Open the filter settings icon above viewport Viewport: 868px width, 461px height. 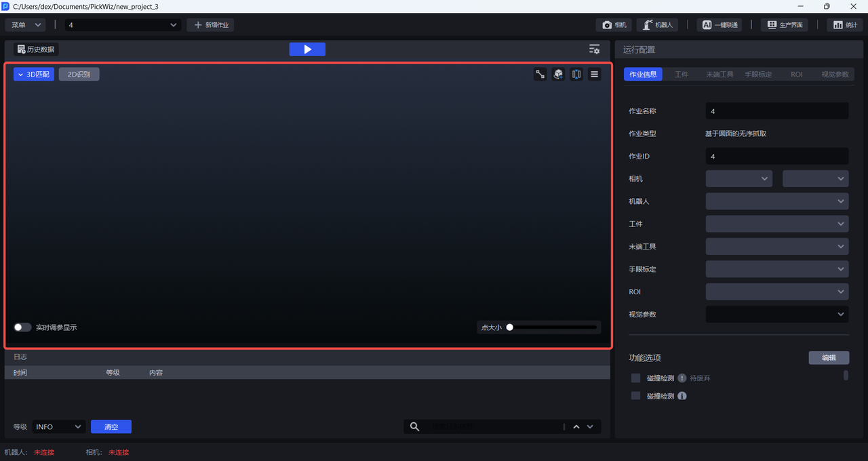[x=594, y=49]
